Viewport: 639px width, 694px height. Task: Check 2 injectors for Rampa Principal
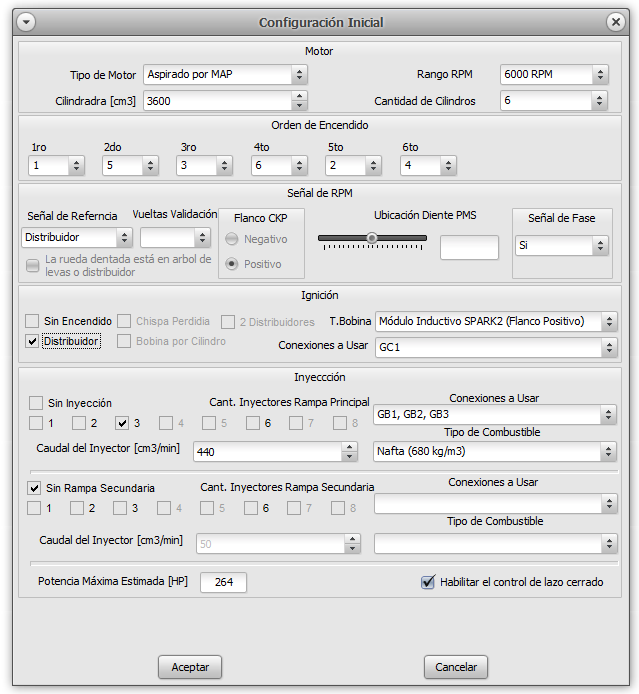click(x=79, y=423)
